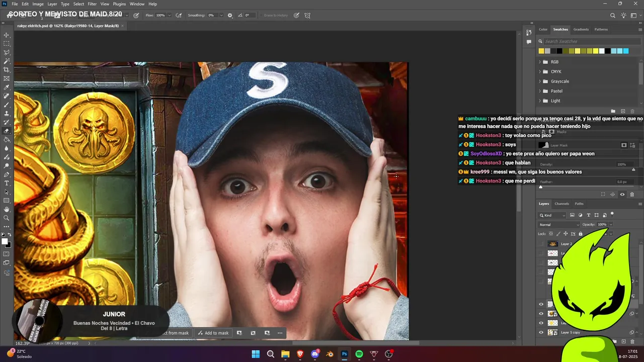Select the Spot Healing Brush tool

point(7,96)
